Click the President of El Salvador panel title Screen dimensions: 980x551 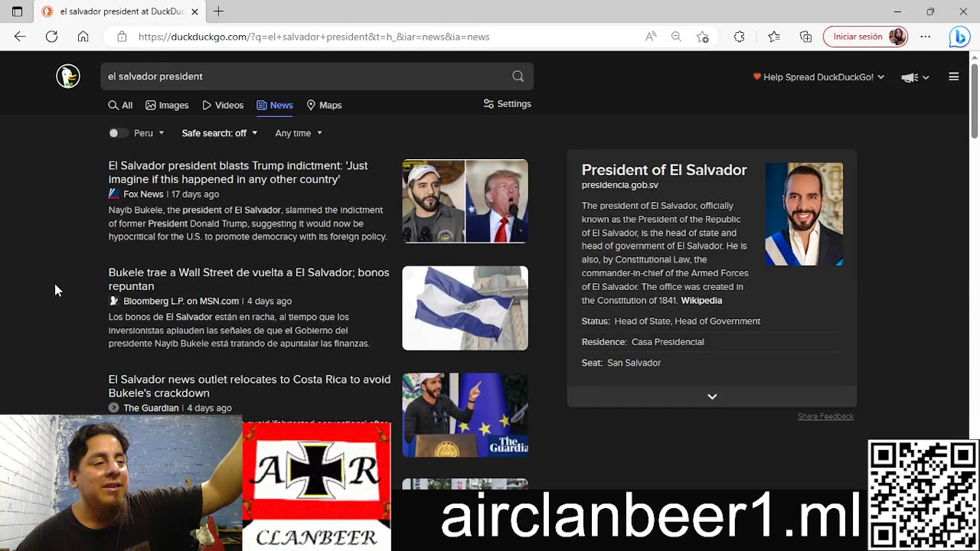tap(664, 170)
